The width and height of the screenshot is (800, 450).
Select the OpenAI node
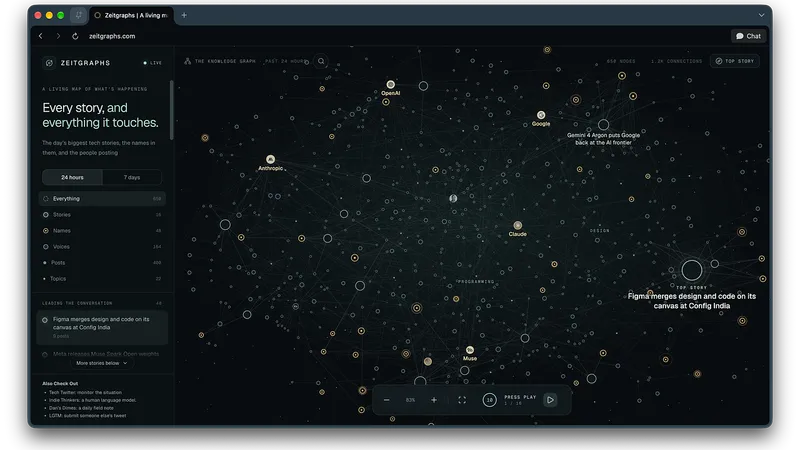coord(390,85)
